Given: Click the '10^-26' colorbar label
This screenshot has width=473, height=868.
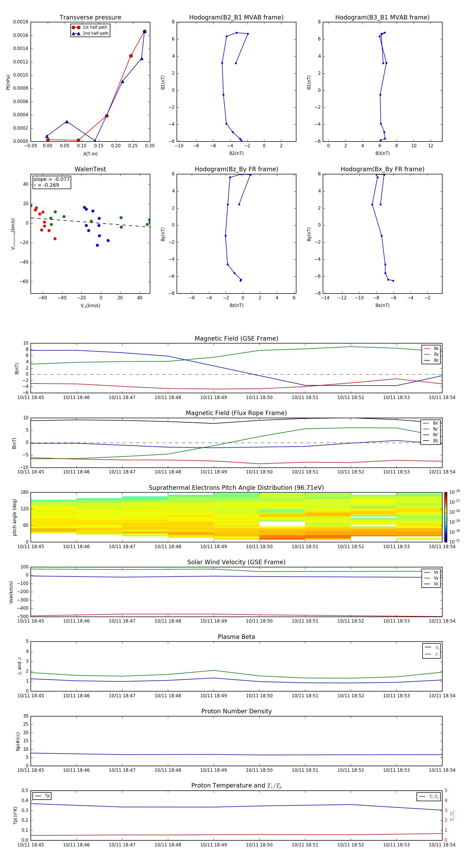Looking at the screenshot, I should coord(455,492).
